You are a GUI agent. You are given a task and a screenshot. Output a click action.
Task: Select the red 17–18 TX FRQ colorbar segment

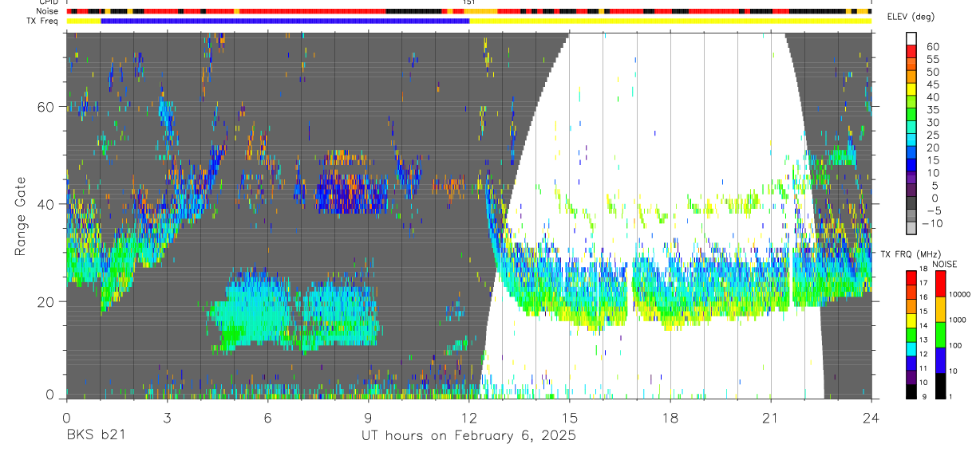point(911,277)
